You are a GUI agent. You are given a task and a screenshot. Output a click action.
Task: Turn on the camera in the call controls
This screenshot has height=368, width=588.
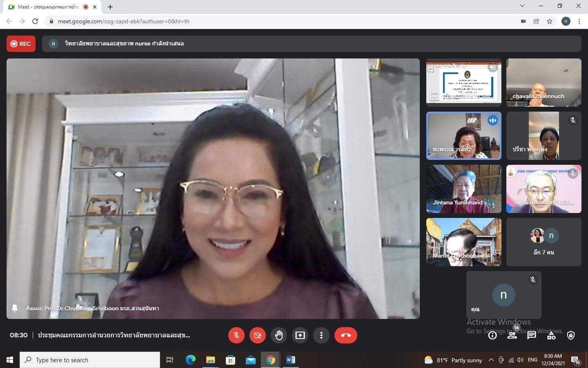coord(257,335)
